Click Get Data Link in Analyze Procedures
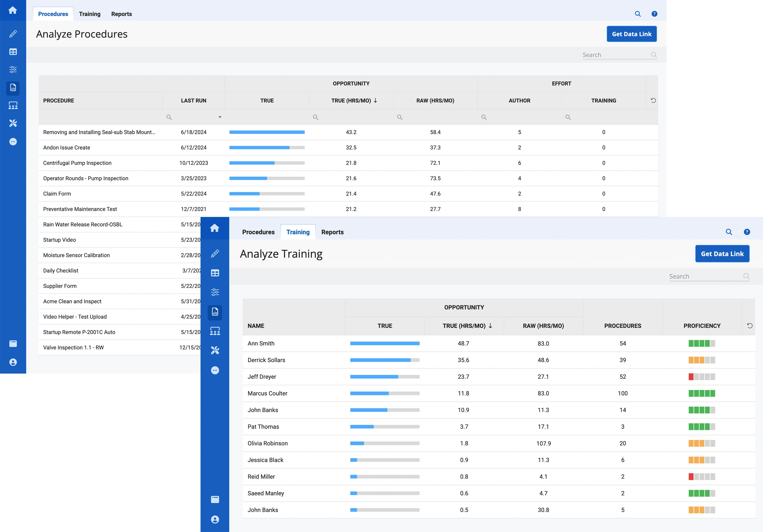The image size is (763, 532). [x=631, y=34]
